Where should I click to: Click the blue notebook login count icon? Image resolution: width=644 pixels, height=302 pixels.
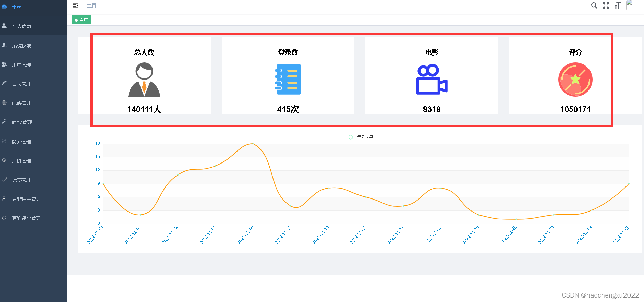(x=288, y=80)
